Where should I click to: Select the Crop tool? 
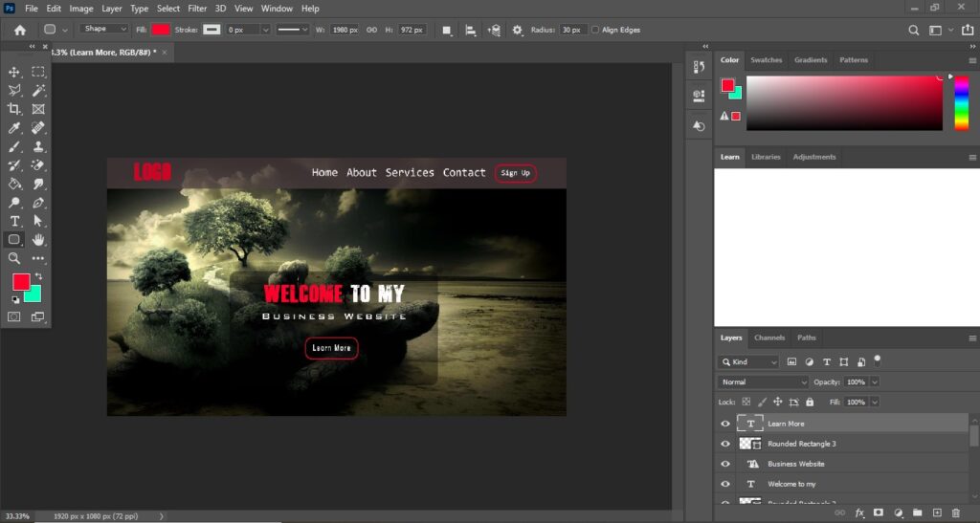tap(13, 109)
